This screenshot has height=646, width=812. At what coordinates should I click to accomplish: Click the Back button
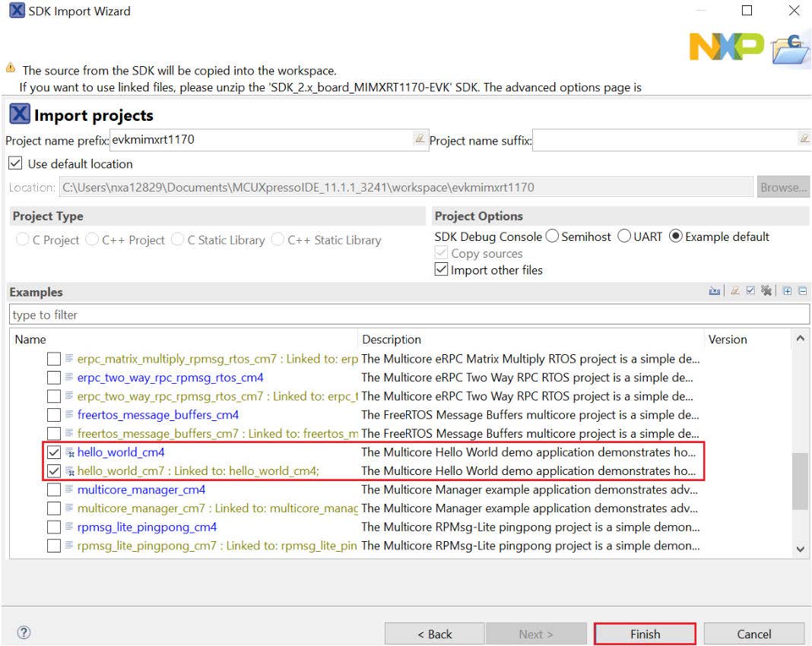(434, 634)
